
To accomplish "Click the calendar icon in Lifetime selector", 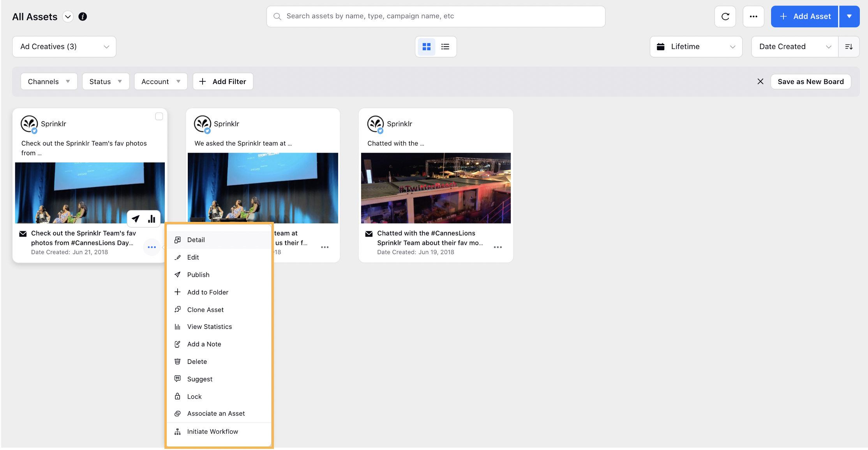I will (661, 47).
